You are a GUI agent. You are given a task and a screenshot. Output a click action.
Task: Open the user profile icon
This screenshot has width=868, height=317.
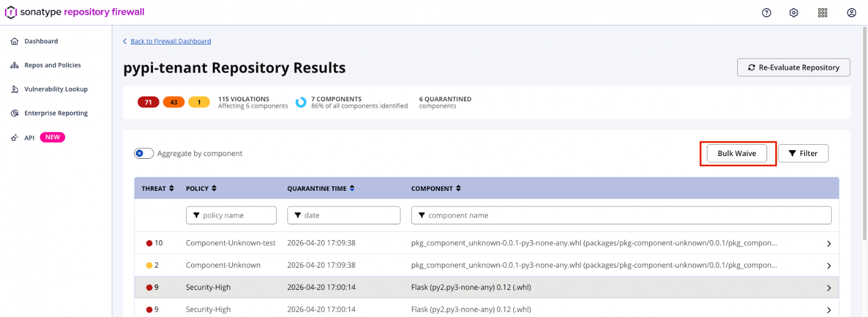[852, 12]
